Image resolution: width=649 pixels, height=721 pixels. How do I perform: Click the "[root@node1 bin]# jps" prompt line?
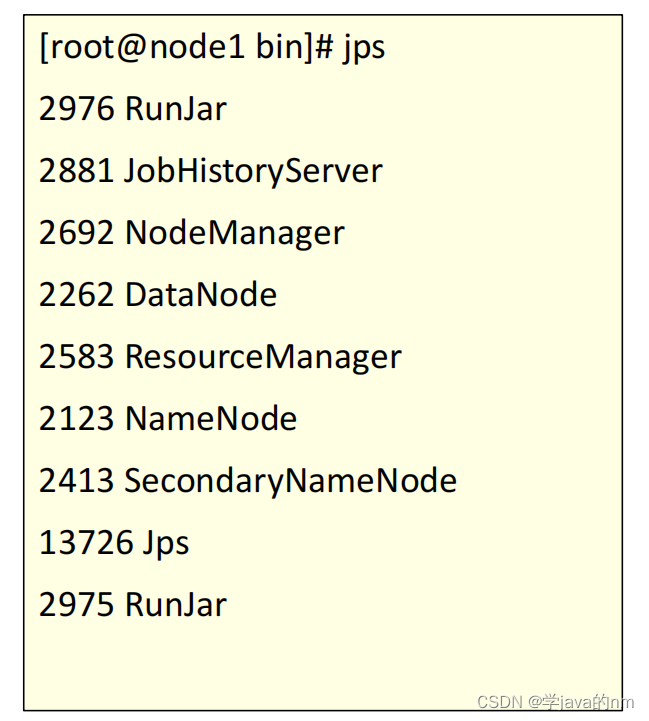212,48
